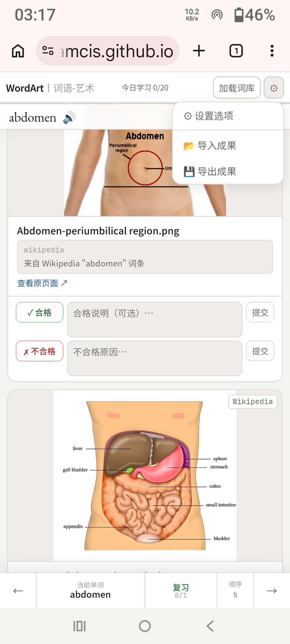The image size is (290, 644).
Task: Choose 导入成果 menu entry
Action: pyautogui.click(x=210, y=146)
